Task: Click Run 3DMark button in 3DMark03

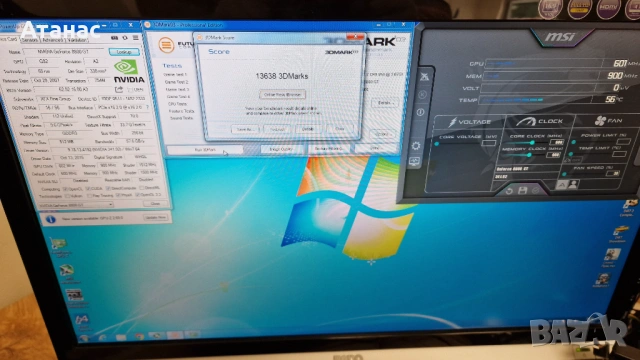Action: tap(205, 150)
